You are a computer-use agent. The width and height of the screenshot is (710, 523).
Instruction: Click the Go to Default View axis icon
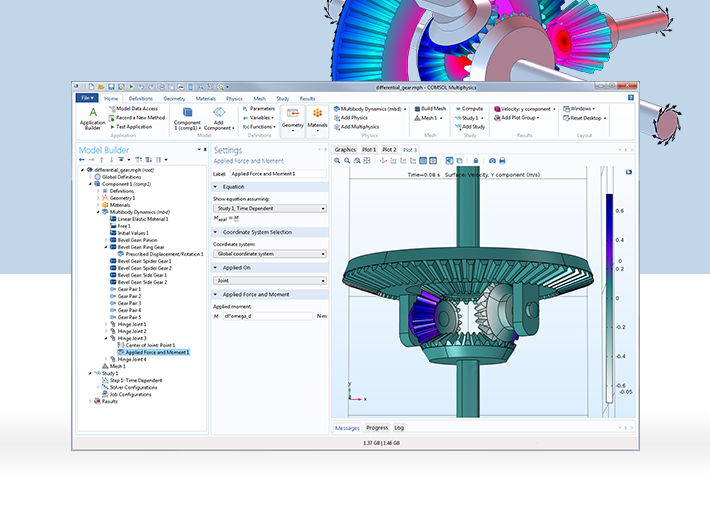tap(384, 161)
